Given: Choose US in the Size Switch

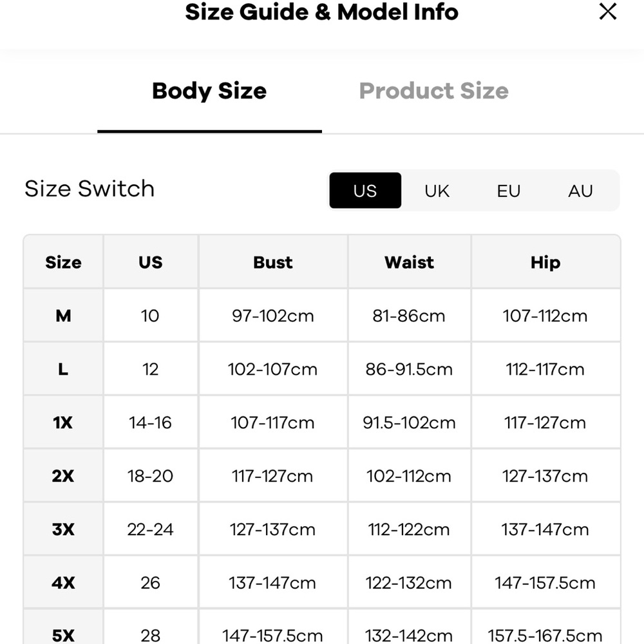Looking at the screenshot, I should point(365,191).
